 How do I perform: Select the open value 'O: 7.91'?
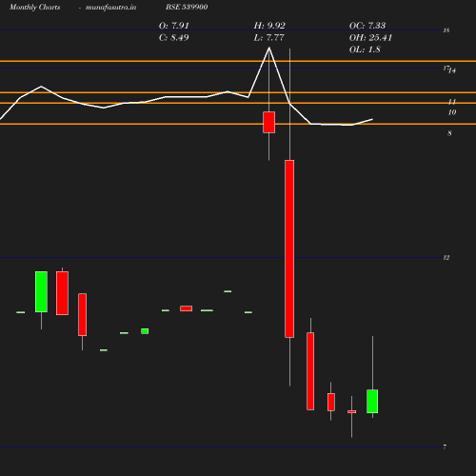174,26
